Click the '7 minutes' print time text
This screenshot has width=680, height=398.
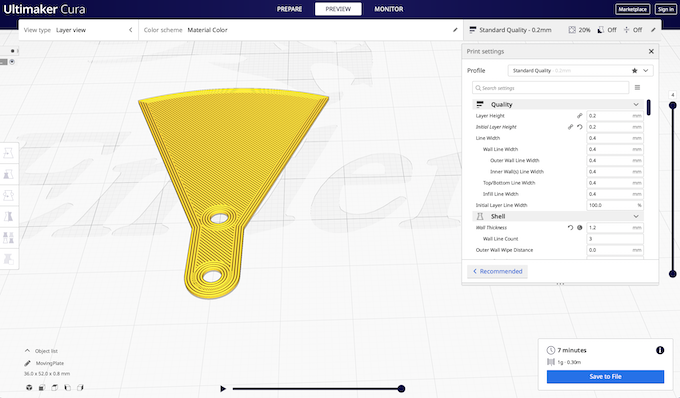pyautogui.click(x=572, y=350)
